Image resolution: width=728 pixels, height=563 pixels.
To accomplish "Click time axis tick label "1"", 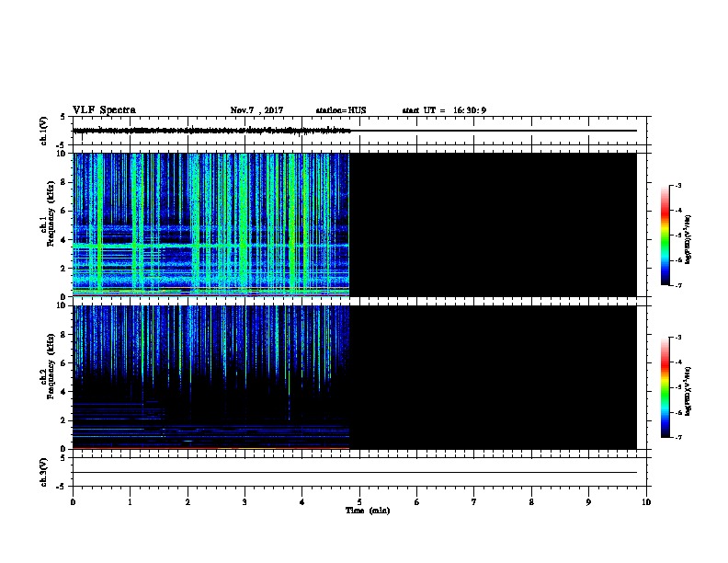I will [x=130, y=501].
